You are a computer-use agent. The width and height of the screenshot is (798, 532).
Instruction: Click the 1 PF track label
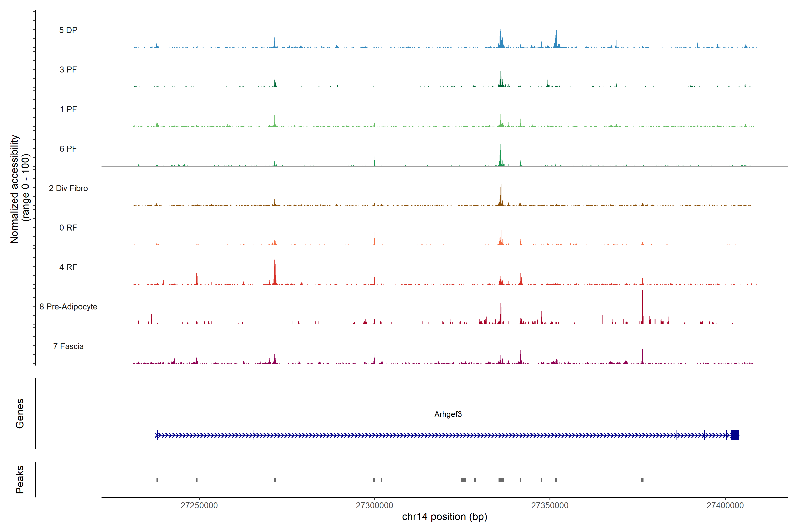point(68,109)
